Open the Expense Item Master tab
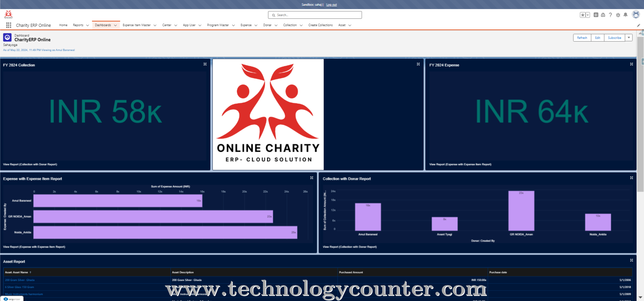Viewport: 644px width, 301px height. click(137, 25)
